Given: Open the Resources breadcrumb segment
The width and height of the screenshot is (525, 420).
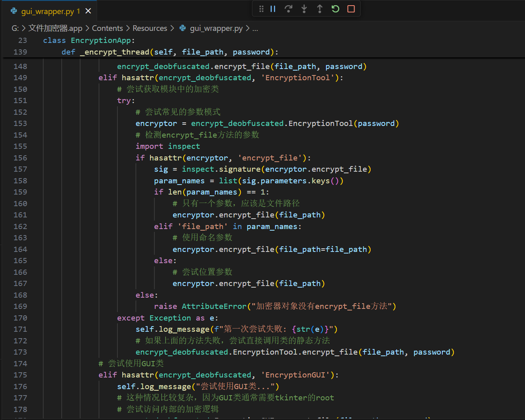Looking at the screenshot, I should (150, 28).
